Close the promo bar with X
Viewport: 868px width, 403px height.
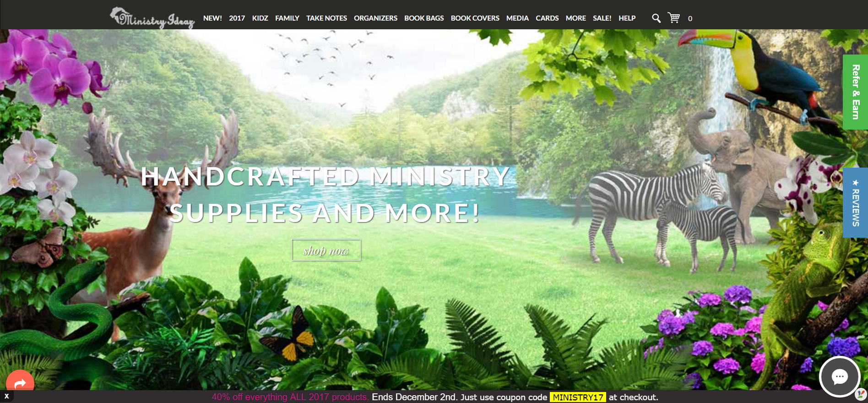[x=6, y=396]
